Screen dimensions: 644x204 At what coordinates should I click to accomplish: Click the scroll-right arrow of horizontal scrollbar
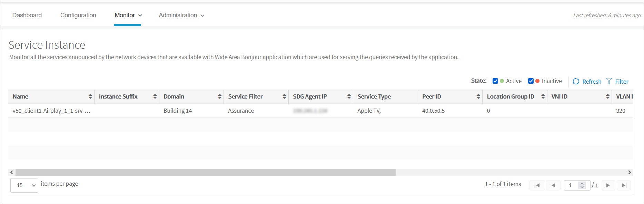click(630, 172)
